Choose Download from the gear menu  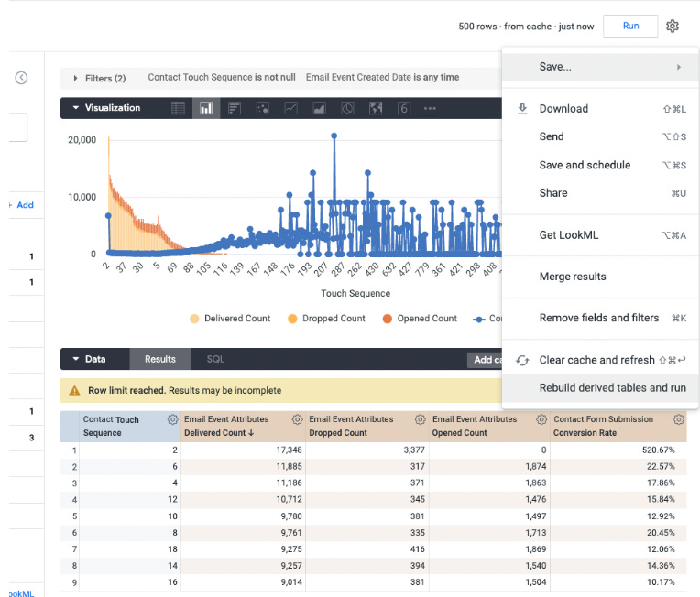pos(600,109)
